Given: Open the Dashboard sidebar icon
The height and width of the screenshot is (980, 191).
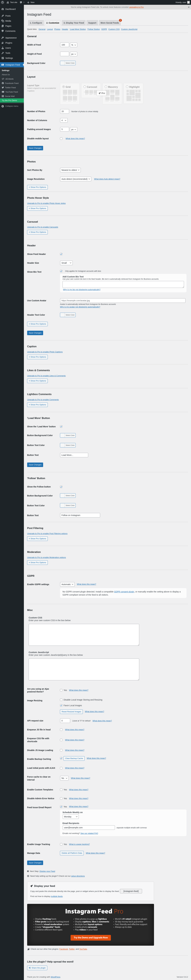Looking at the screenshot, I should tap(3, 9).
